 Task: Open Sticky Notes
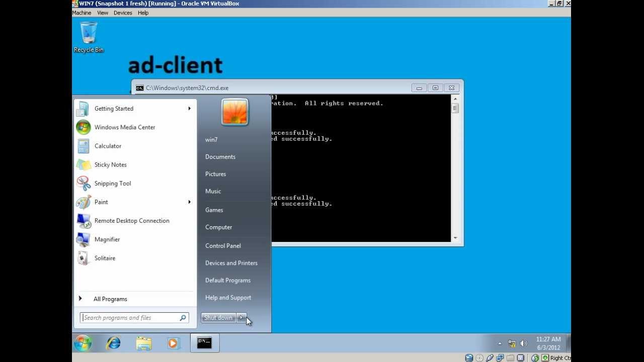[134, 164]
